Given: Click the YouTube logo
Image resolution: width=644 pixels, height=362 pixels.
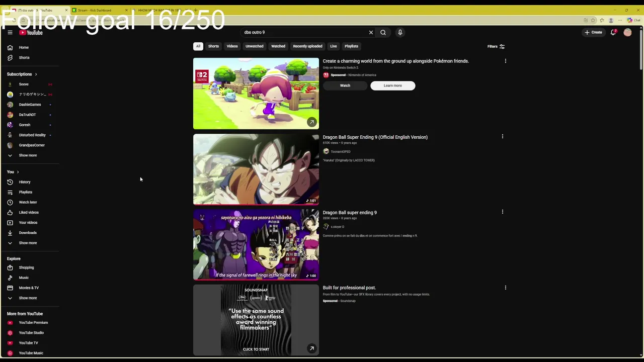Looking at the screenshot, I should pyautogui.click(x=31, y=33).
